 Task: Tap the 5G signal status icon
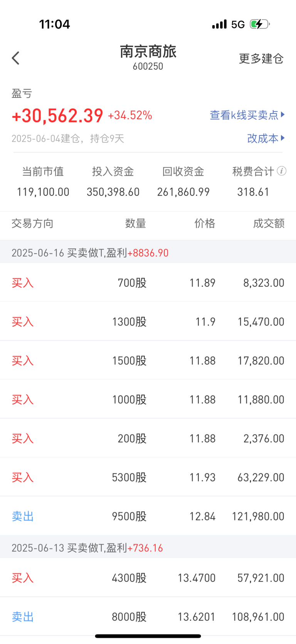pyautogui.click(x=238, y=24)
